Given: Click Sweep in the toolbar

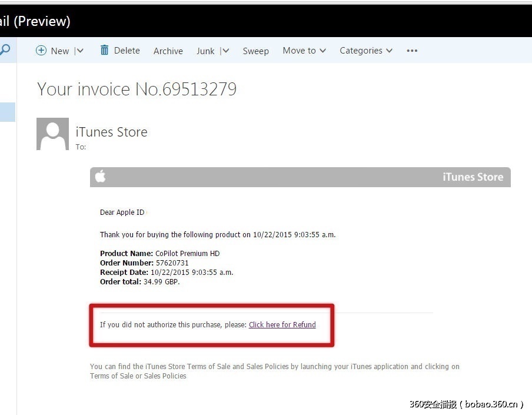Looking at the screenshot, I should pyautogui.click(x=255, y=51).
